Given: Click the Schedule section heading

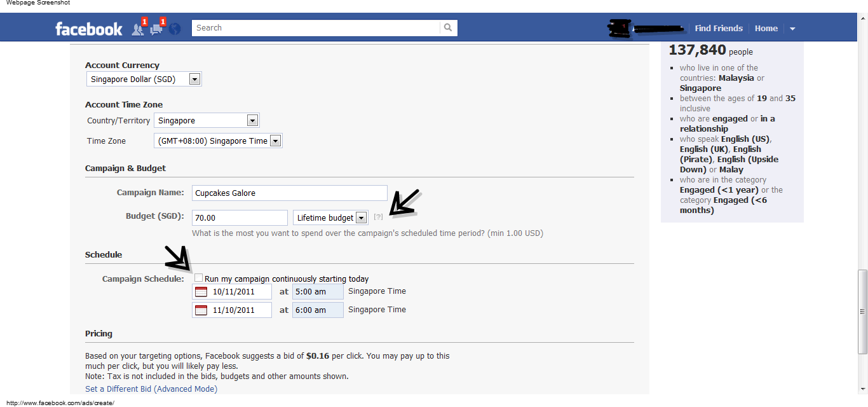Looking at the screenshot, I should pyautogui.click(x=104, y=255).
